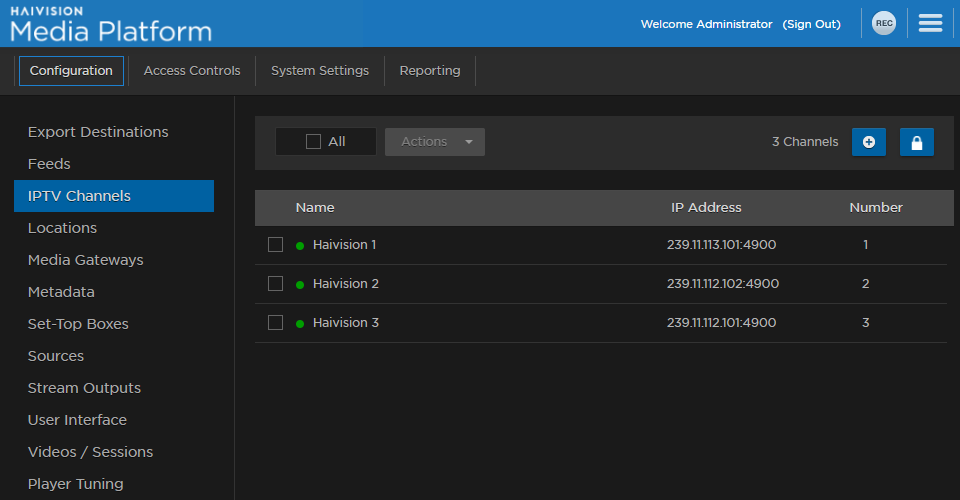
Task: Open the hamburger menu icon
Action: 930,24
